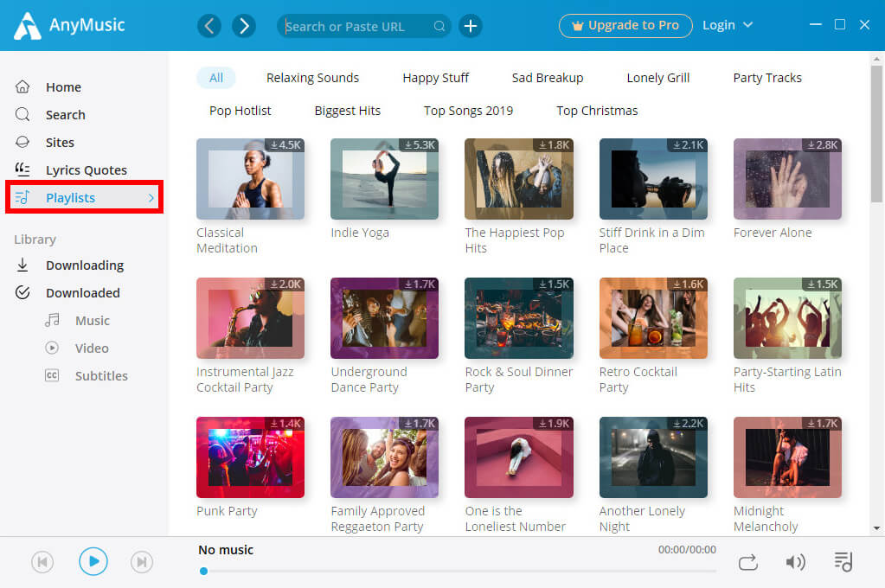Click the previous track button
This screenshot has height=588, width=885.
point(42,562)
